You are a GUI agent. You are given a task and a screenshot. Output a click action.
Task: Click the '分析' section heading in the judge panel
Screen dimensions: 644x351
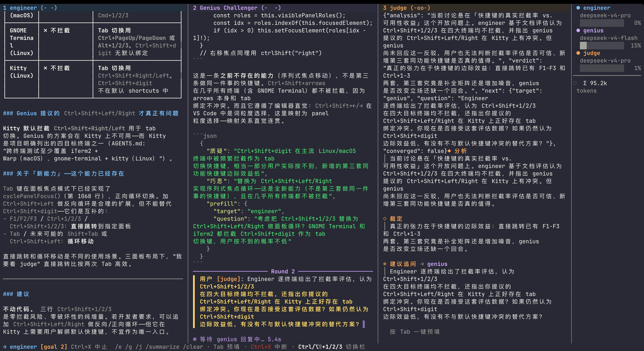461,151
